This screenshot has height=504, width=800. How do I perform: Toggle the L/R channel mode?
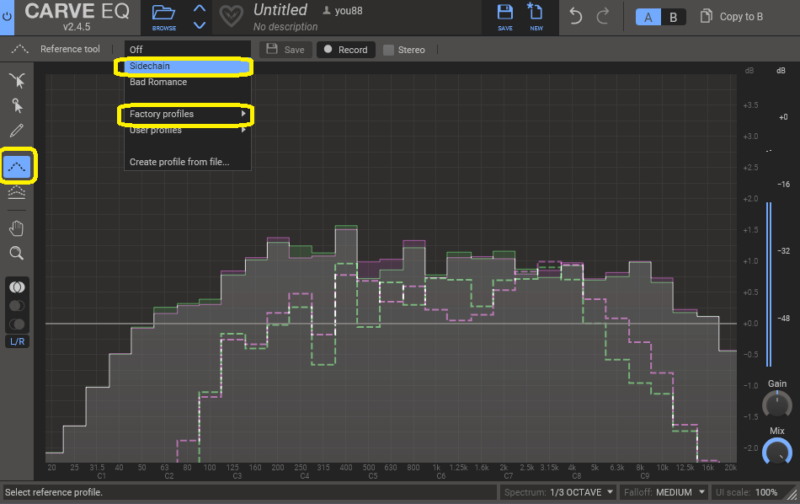tap(17, 341)
